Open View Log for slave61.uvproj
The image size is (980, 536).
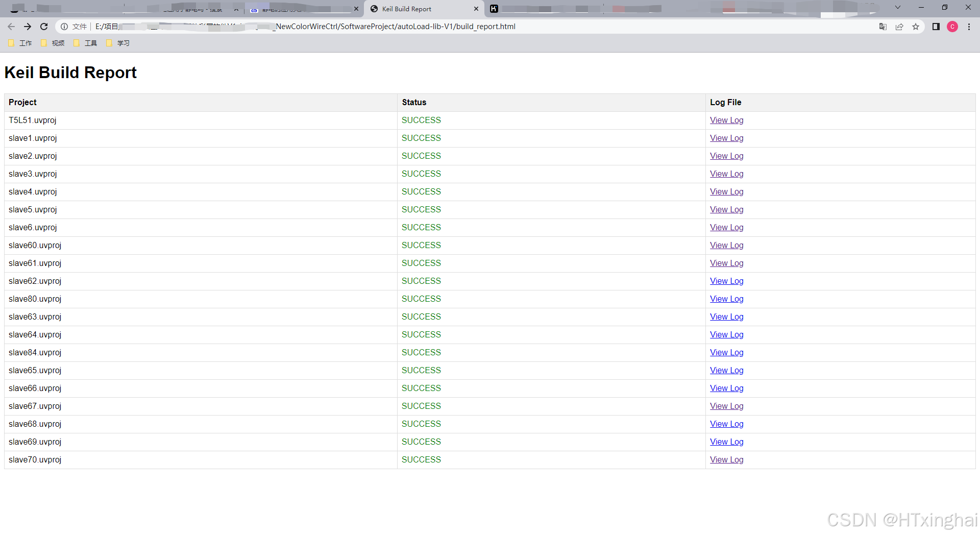[726, 263]
